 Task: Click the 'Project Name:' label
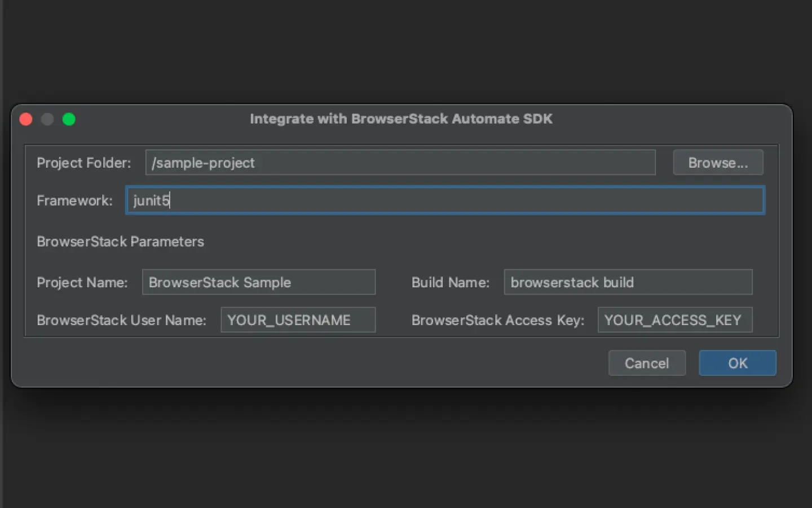coord(82,283)
